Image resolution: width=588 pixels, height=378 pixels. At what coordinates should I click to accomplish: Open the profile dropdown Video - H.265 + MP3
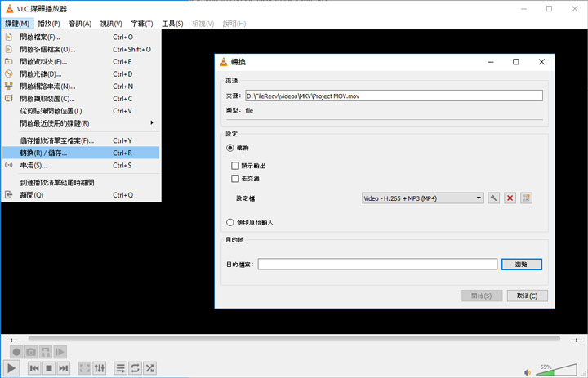[x=423, y=198]
